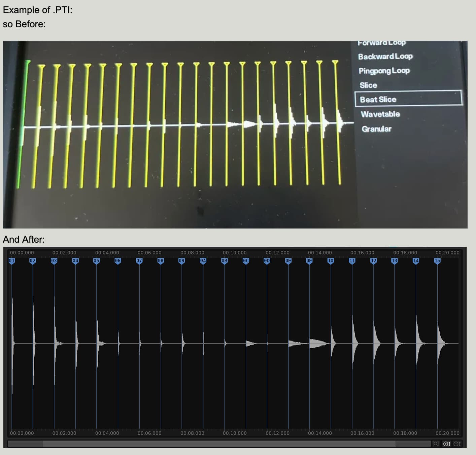Click the vertical zoom-out icon
This screenshot has height=455, width=476.
coord(457,444)
